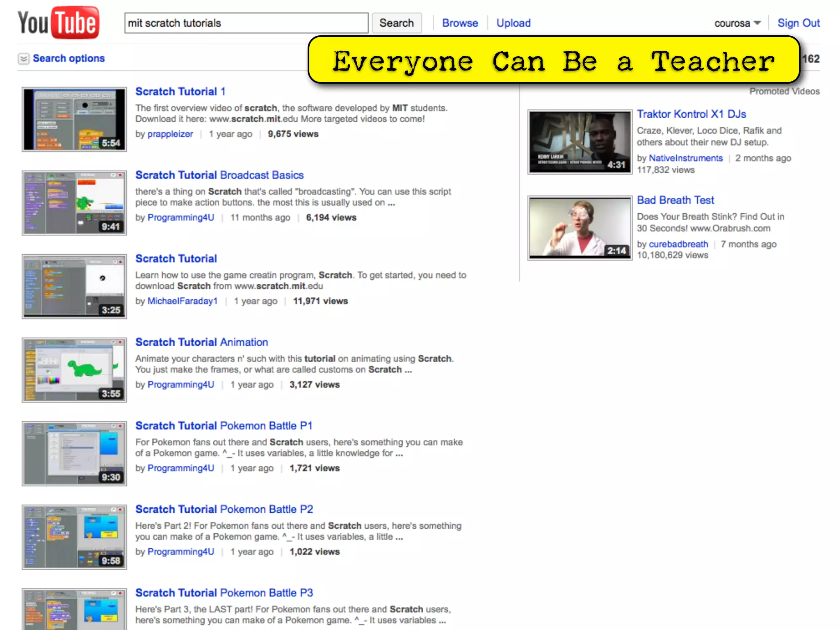The image size is (840, 630).
Task: Open Bad Breath Test promoted video
Action: (x=675, y=200)
